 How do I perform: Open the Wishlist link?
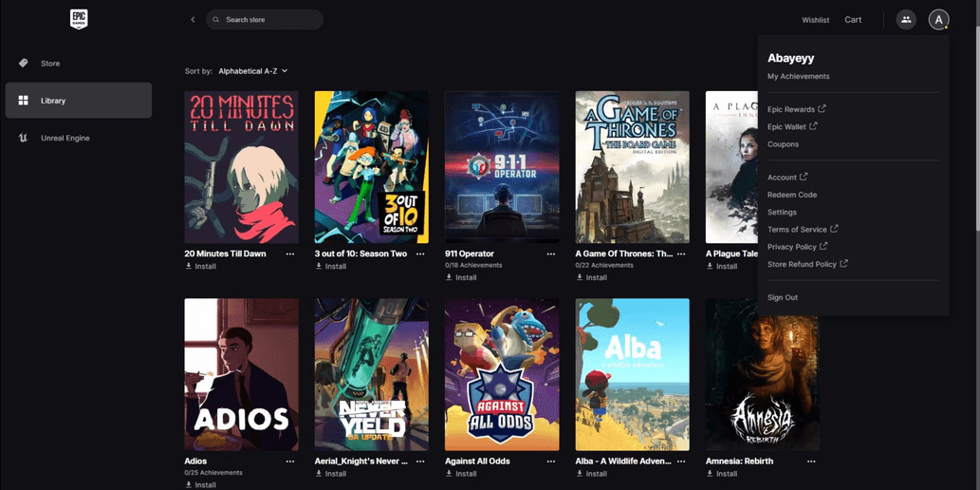pos(816,20)
